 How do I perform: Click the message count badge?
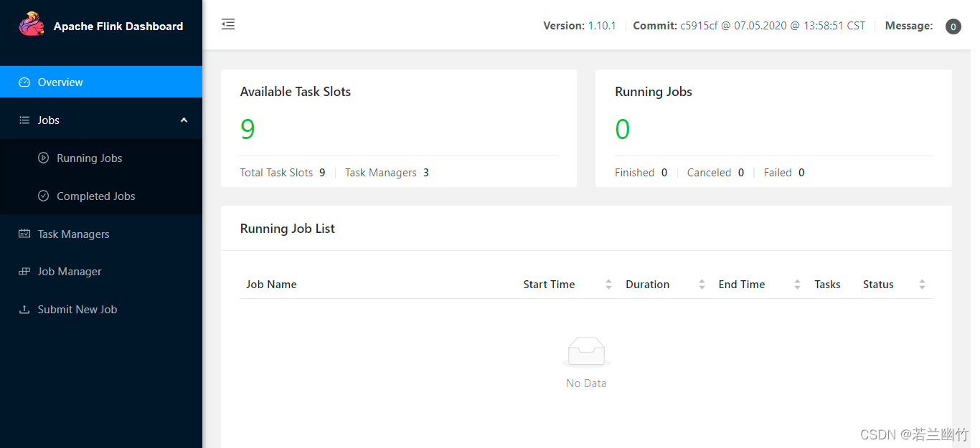(x=953, y=27)
